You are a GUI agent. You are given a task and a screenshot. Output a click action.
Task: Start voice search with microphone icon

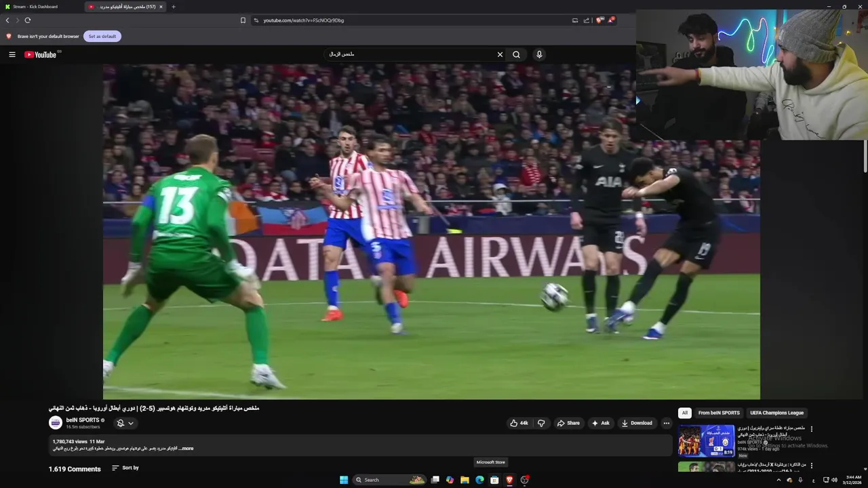[x=539, y=54]
